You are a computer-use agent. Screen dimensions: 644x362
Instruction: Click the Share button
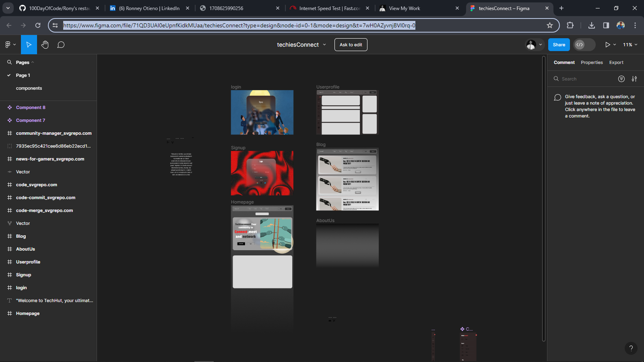pyautogui.click(x=559, y=45)
